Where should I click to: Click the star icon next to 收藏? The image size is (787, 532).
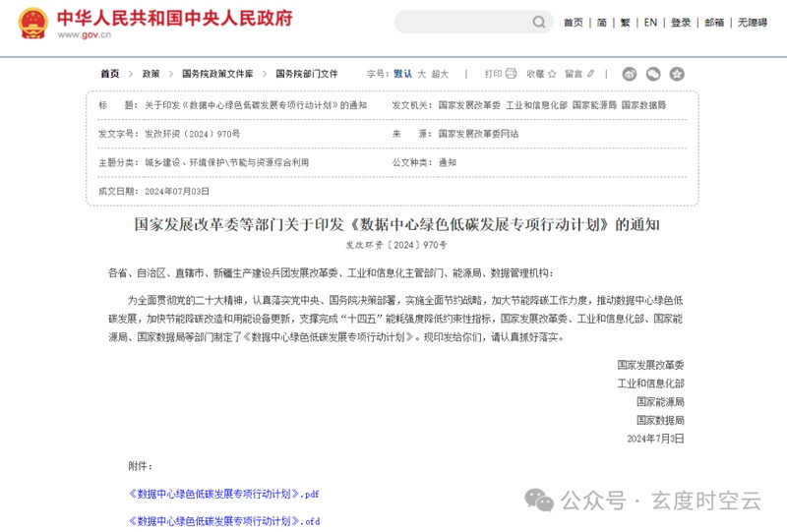tap(552, 74)
